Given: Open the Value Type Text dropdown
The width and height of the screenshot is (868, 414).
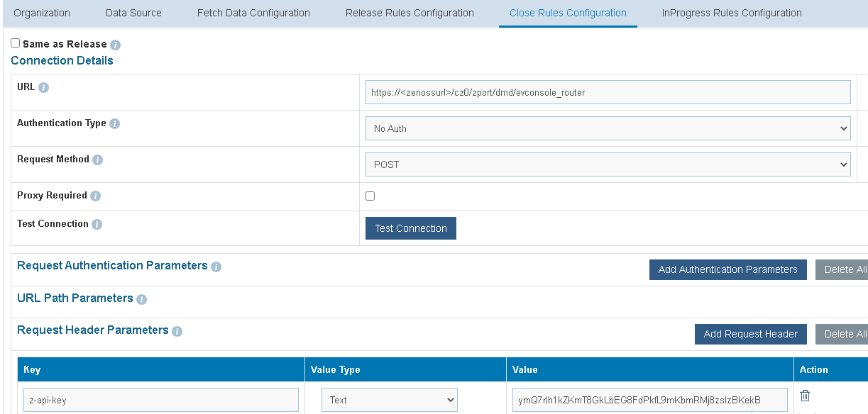Looking at the screenshot, I should [389, 400].
